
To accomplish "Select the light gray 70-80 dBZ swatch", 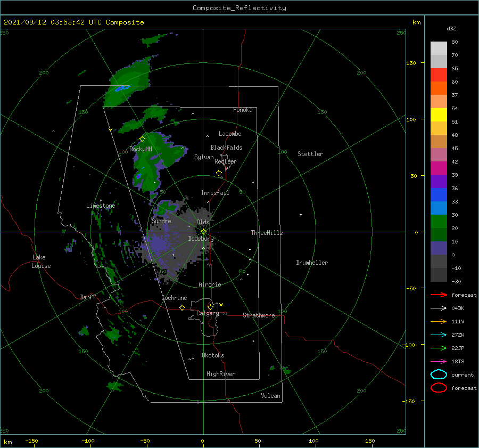I will (x=439, y=48).
